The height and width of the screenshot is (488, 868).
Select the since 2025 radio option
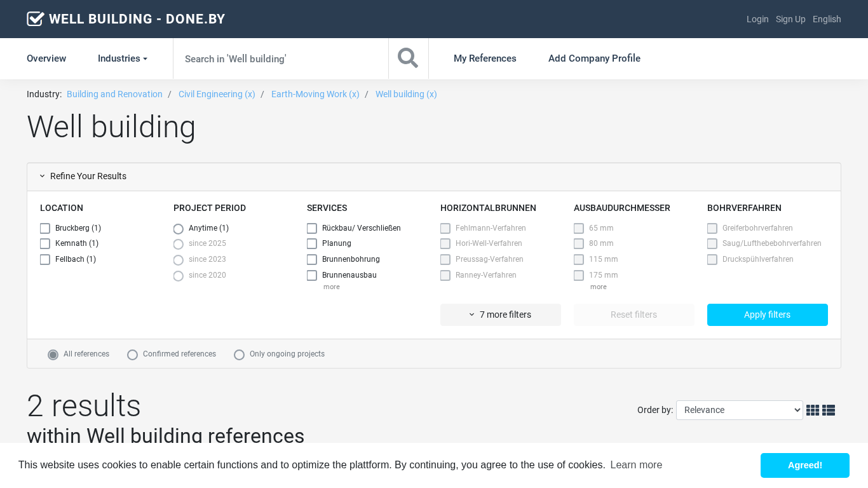coord(179,244)
